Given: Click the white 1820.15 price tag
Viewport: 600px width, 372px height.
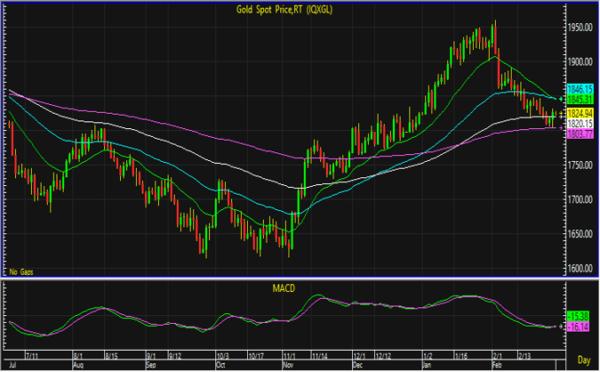Looking at the screenshot, I should 580,123.
